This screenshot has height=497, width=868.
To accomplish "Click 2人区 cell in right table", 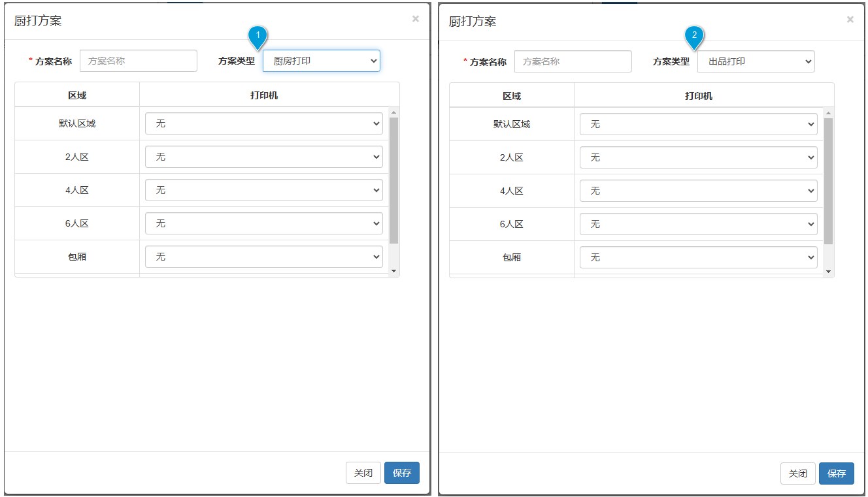I will (512, 157).
